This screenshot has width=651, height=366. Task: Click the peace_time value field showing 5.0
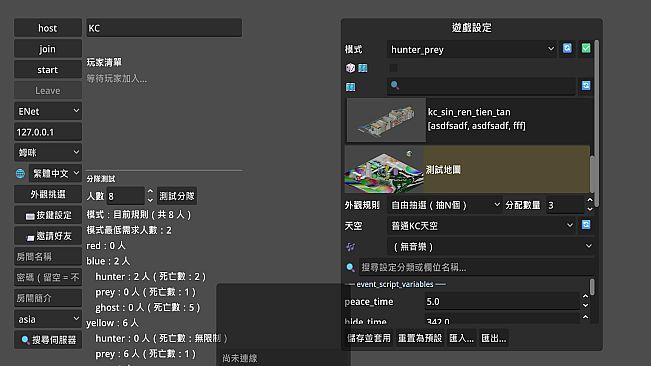[x=502, y=301]
